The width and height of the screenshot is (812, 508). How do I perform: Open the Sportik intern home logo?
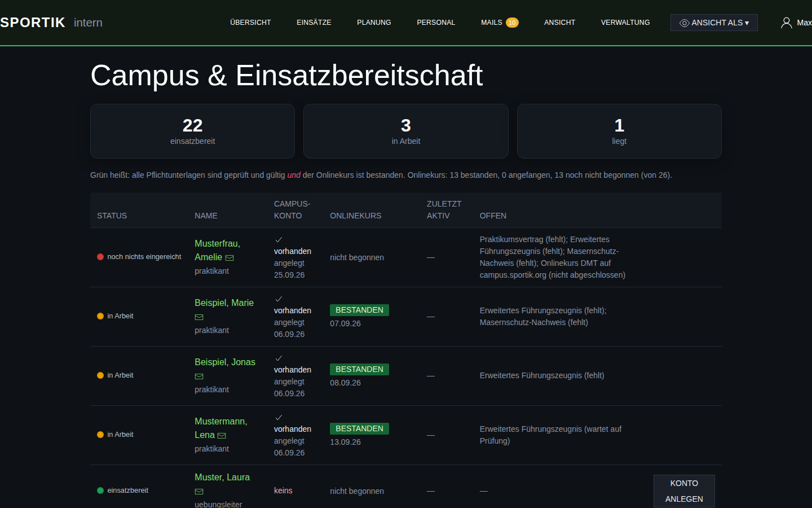tap(51, 23)
